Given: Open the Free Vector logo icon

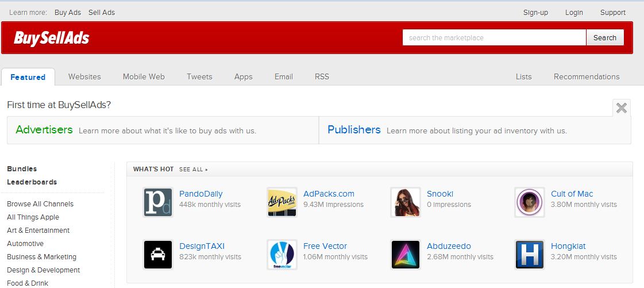Looking at the screenshot, I should click(281, 255).
